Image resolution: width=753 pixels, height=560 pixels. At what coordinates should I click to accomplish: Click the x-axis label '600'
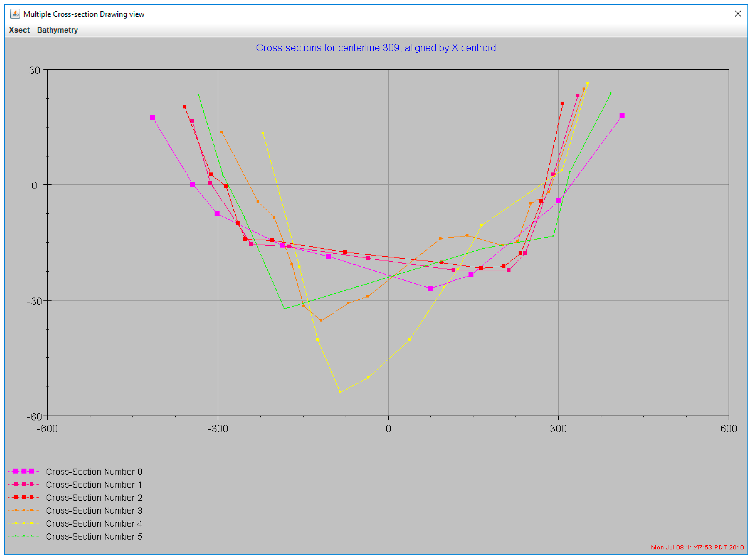pyautogui.click(x=729, y=428)
